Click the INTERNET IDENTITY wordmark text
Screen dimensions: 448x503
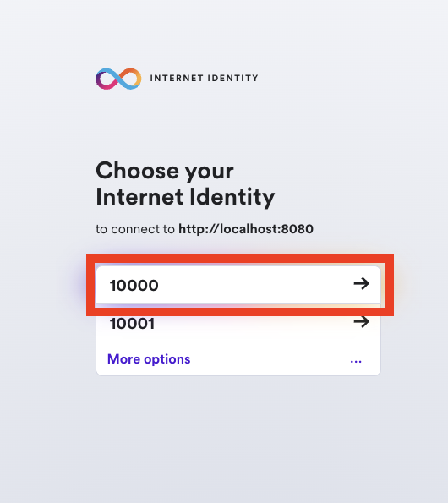point(204,79)
